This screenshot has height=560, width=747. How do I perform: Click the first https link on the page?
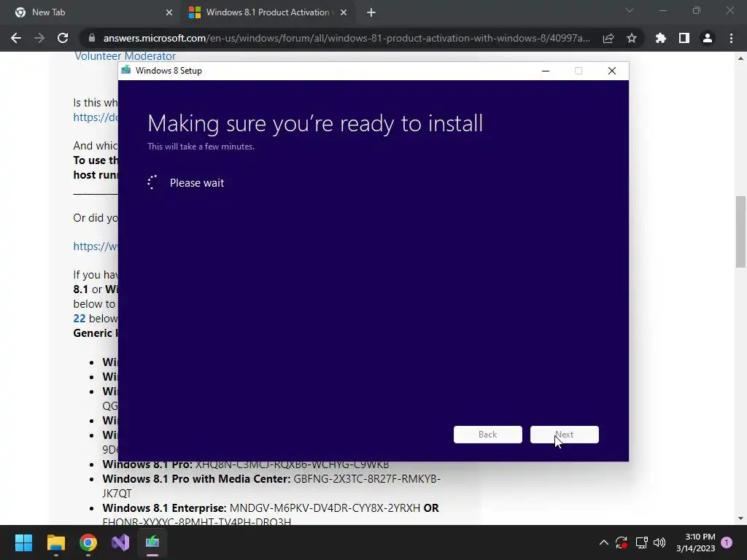click(96, 117)
